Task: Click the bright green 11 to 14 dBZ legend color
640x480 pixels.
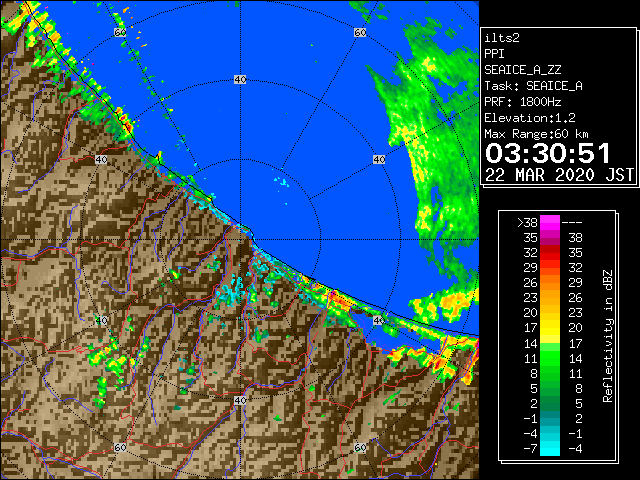Action: click(x=550, y=358)
